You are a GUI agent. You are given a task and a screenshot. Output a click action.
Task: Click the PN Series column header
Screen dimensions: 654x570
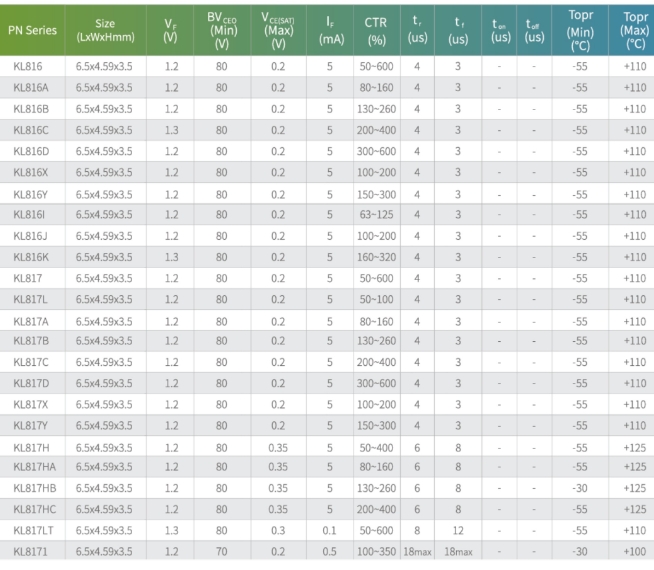click(32, 30)
